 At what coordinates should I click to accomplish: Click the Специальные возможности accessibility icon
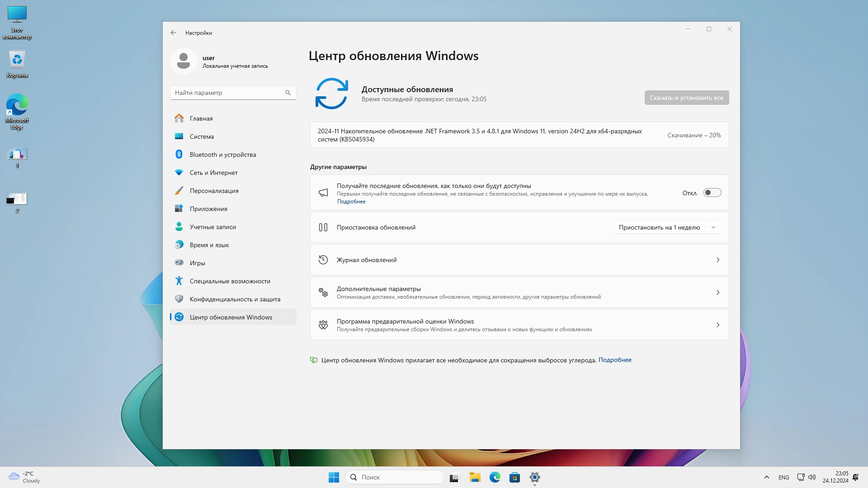point(179,281)
